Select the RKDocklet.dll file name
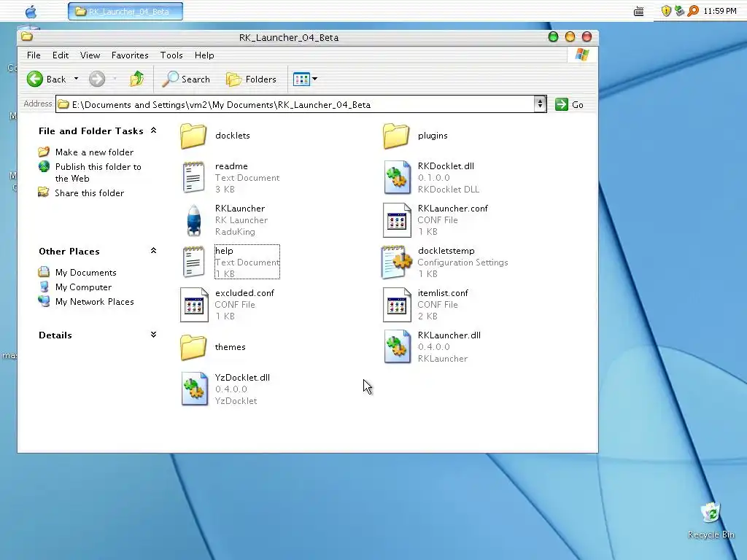Viewport: 747px width, 560px height. pyautogui.click(x=446, y=166)
